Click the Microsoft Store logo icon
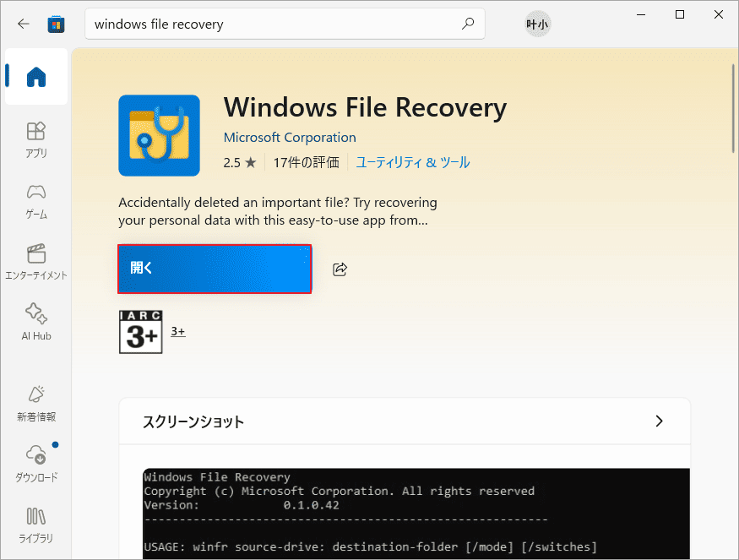This screenshot has height=560, width=739. tap(56, 24)
